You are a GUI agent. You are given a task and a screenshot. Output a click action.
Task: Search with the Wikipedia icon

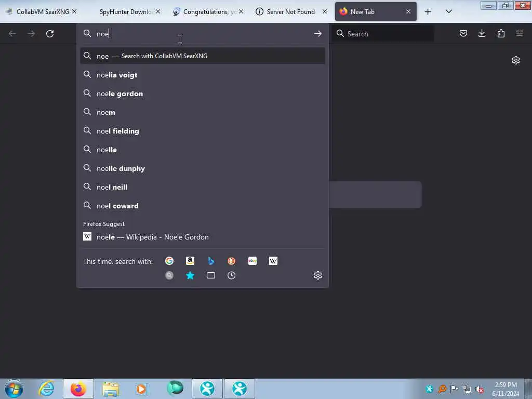(x=273, y=261)
